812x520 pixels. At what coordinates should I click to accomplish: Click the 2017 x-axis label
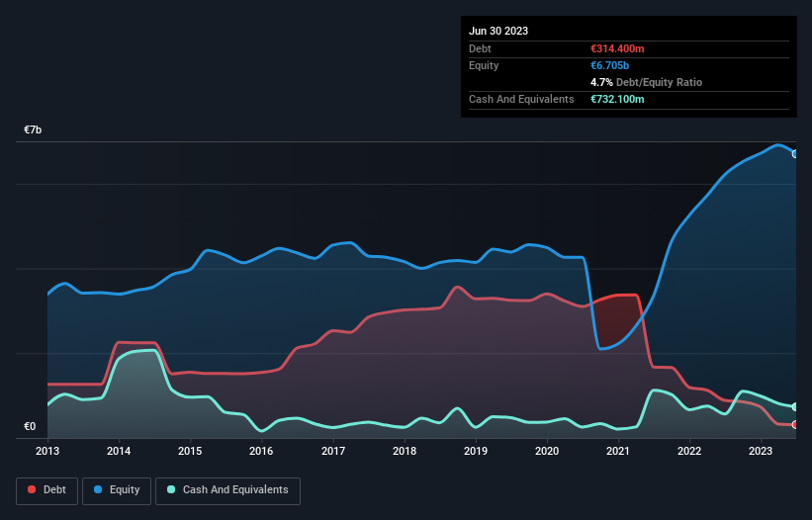point(333,451)
